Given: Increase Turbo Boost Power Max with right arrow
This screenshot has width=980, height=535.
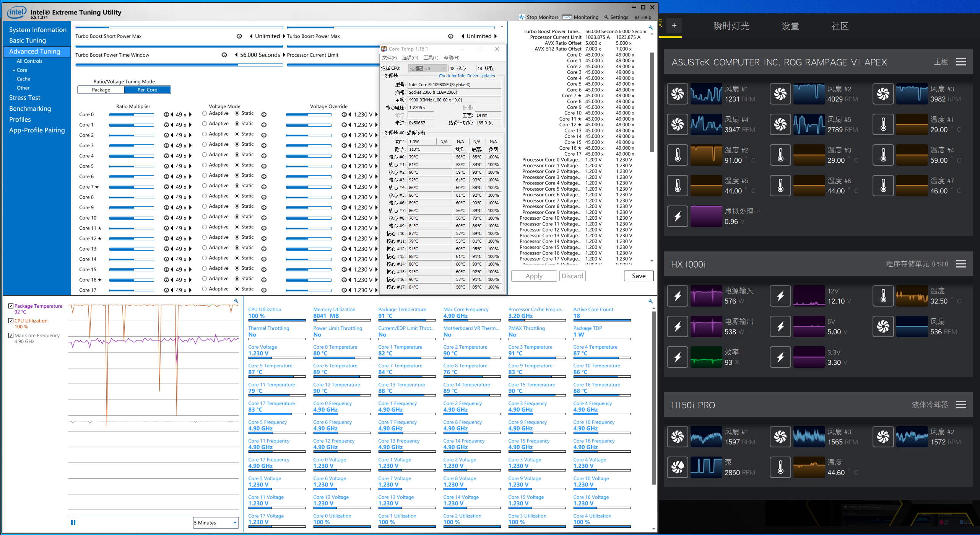Looking at the screenshot, I should coord(496,36).
